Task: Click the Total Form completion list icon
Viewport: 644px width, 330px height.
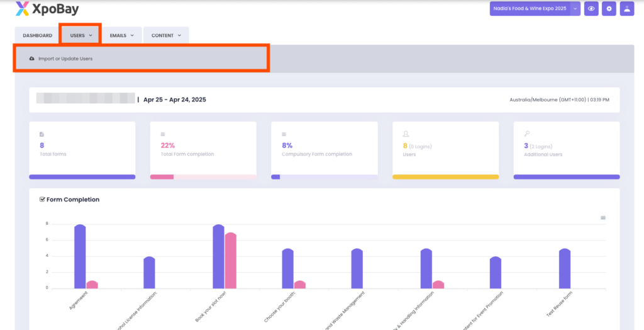Action: [163, 134]
